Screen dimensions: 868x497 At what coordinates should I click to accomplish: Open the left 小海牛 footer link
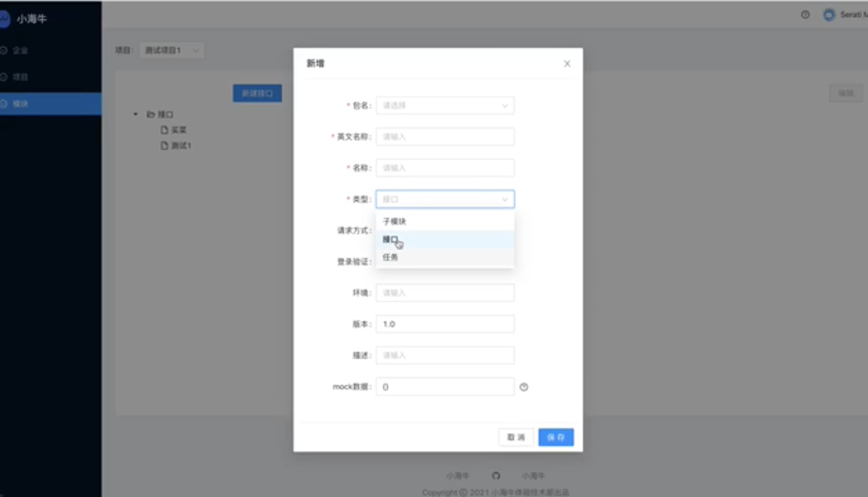click(458, 475)
